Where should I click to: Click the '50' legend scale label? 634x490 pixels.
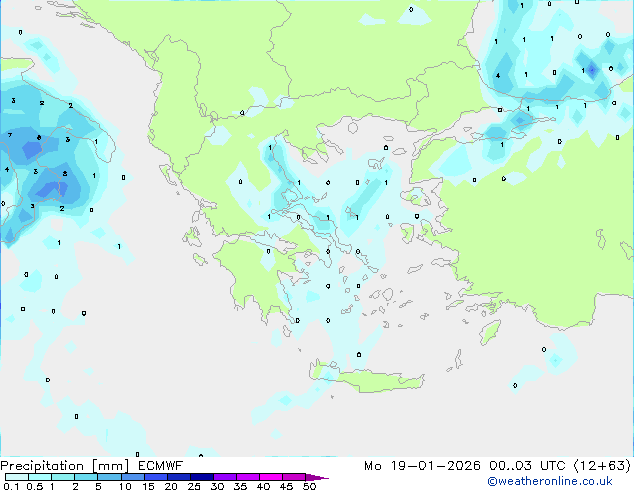pyautogui.click(x=310, y=486)
